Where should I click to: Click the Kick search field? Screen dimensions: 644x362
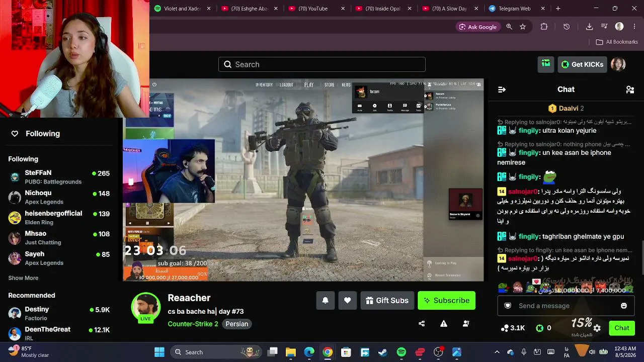coord(322,64)
